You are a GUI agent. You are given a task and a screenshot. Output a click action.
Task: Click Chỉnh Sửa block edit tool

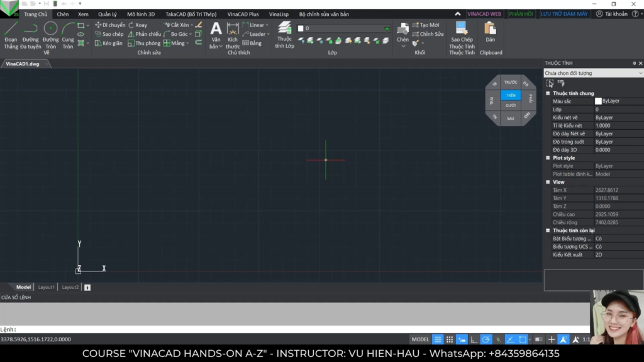[x=428, y=34]
